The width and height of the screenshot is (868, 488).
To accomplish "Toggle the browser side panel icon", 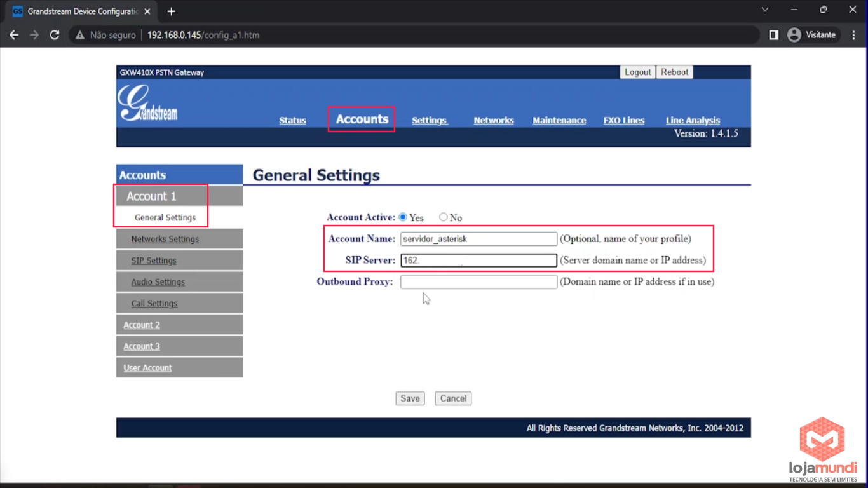I will (773, 35).
